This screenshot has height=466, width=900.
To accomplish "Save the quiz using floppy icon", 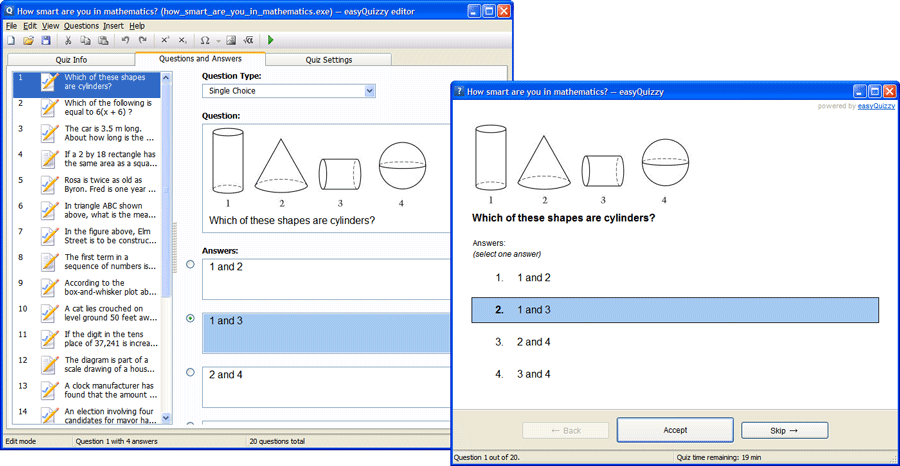I will pos(46,41).
